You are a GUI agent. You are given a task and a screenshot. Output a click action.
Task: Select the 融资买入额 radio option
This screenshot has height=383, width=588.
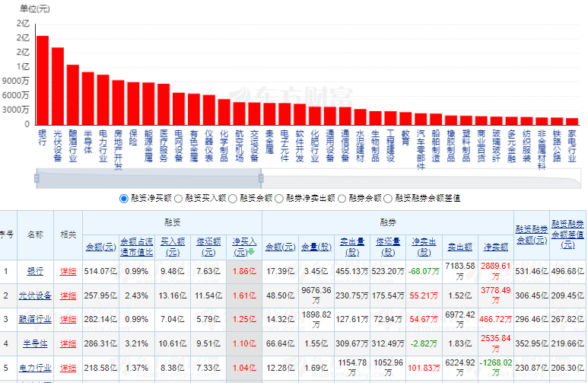[178, 198]
